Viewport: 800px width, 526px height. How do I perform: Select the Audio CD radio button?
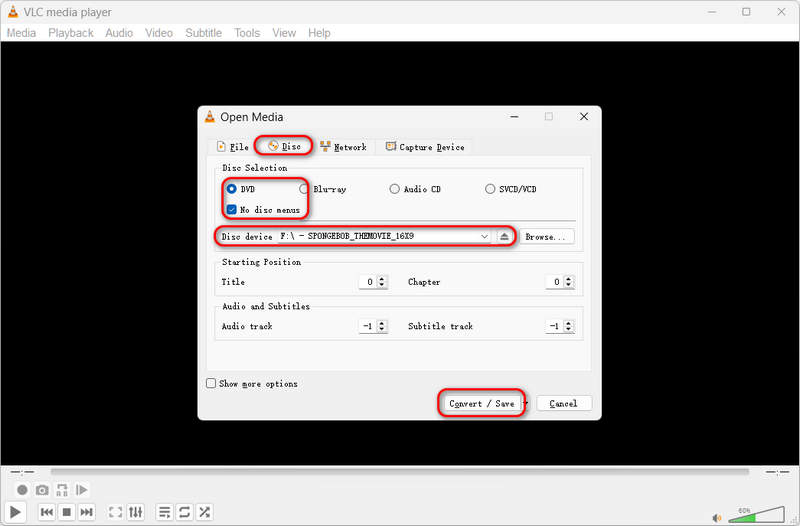pos(394,189)
